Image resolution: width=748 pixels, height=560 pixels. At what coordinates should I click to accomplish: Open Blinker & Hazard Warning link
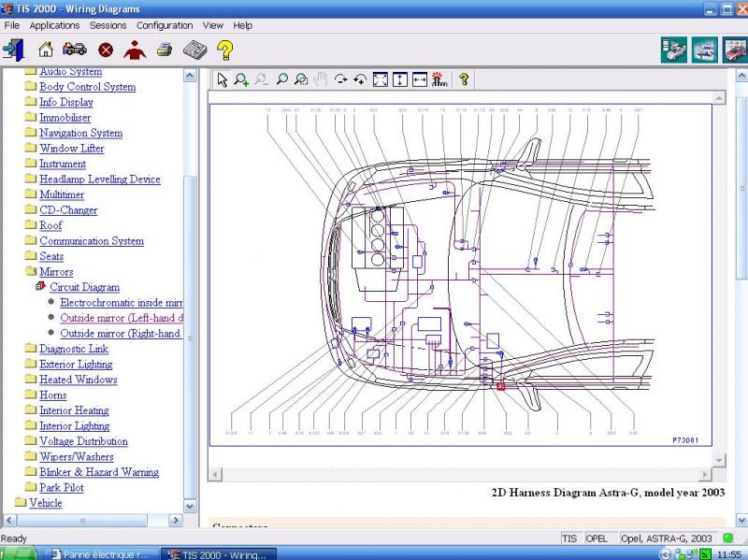(x=99, y=472)
